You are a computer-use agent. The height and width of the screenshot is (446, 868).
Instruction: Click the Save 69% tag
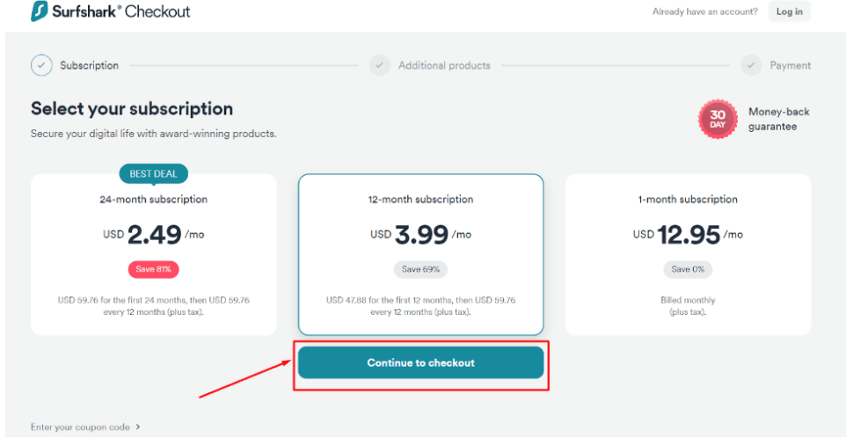coord(420,269)
